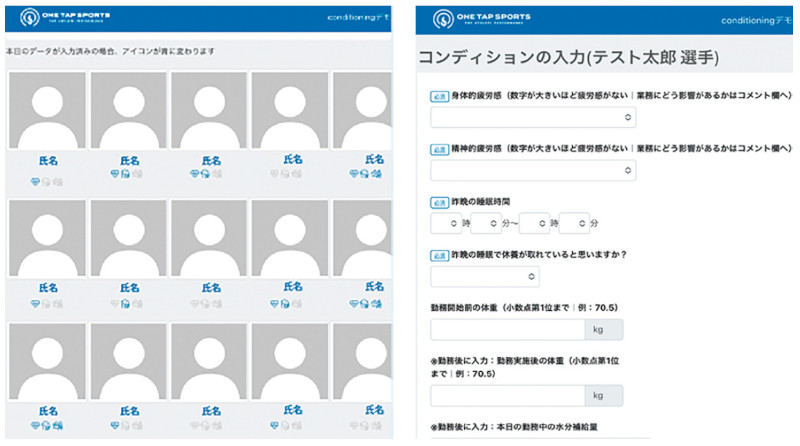Open the sleep start hour dropdown under 昨晩の睡眠時間

point(444,223)
